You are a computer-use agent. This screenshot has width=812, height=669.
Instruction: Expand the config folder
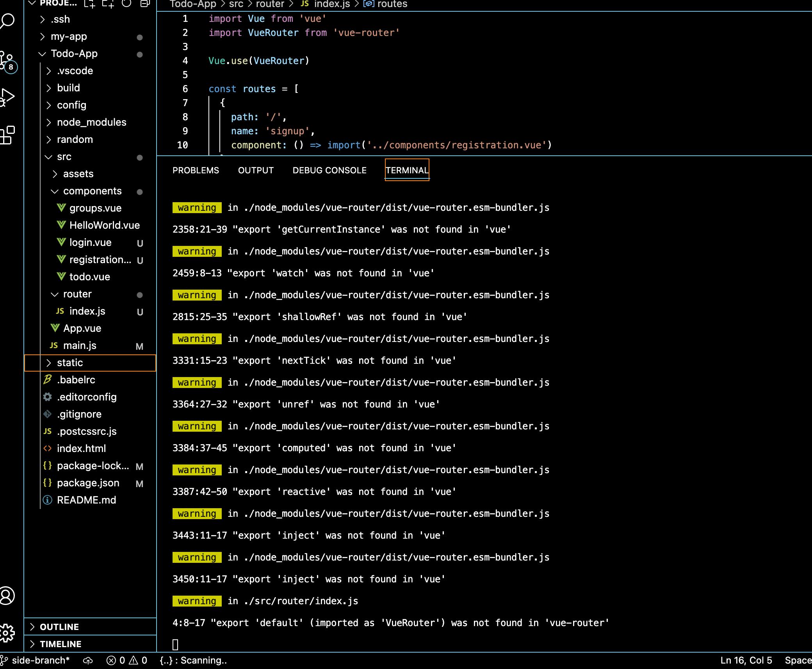[x=90, y=105]
